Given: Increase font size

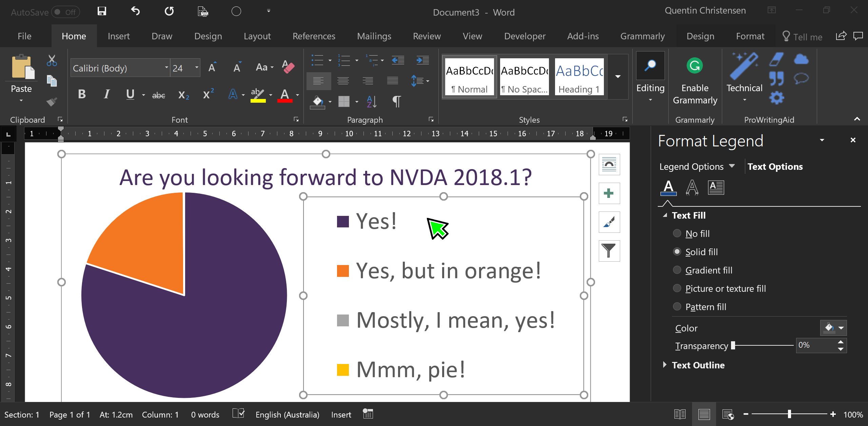Looking at the screenshot, I should (213, 67).
